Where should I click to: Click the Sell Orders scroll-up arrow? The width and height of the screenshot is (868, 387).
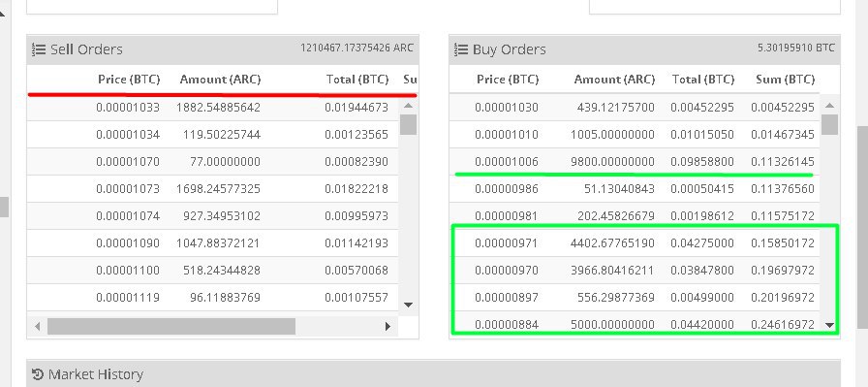click(409, 106)
